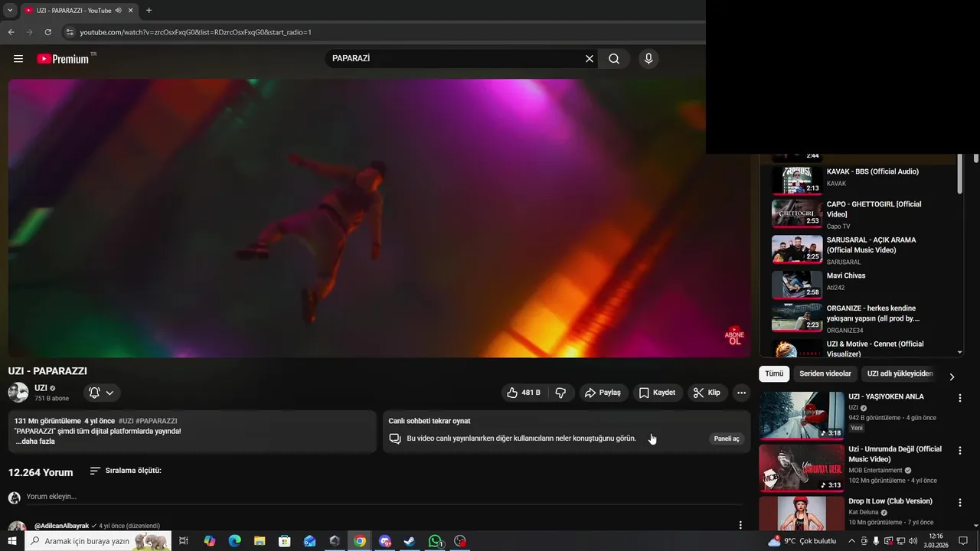The width and height of the screenshot is (980, 551).
Task: Play Drop It Low thumbnail
Action: point(802,514)
